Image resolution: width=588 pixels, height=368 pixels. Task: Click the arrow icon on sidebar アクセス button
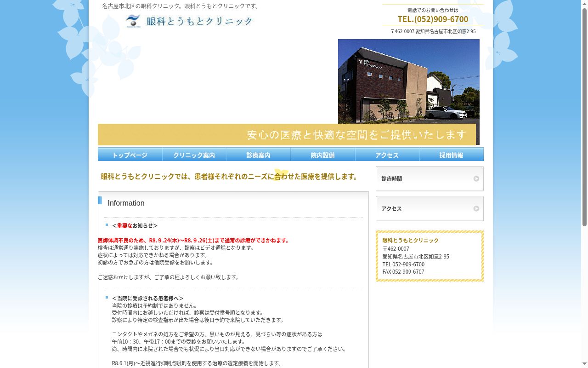point(476,208)
